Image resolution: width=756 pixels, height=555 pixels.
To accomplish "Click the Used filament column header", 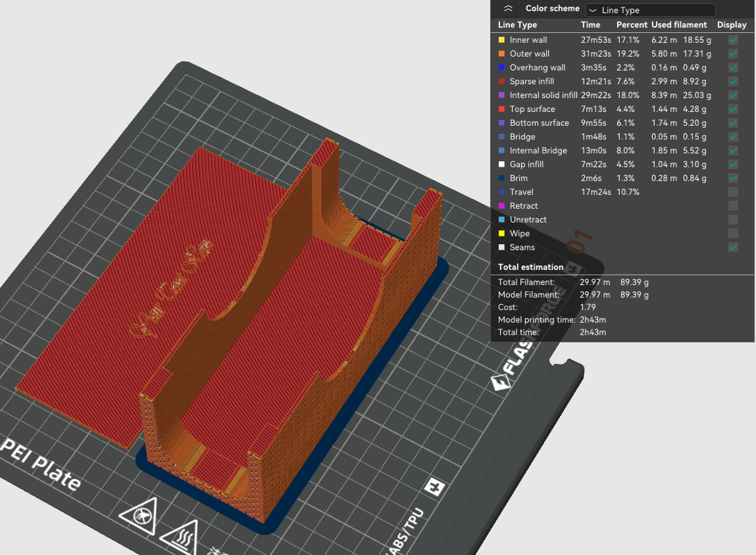I will click(x=679, y=24).
